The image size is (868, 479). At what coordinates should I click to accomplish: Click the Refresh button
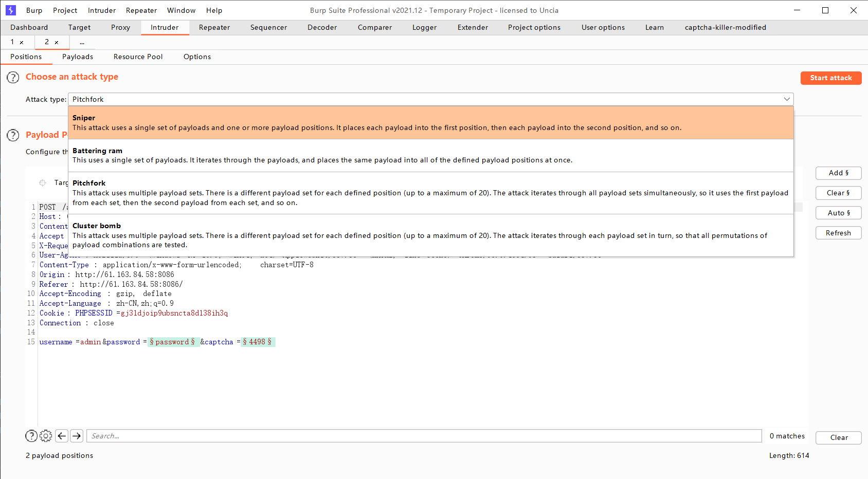pos(839,233)
